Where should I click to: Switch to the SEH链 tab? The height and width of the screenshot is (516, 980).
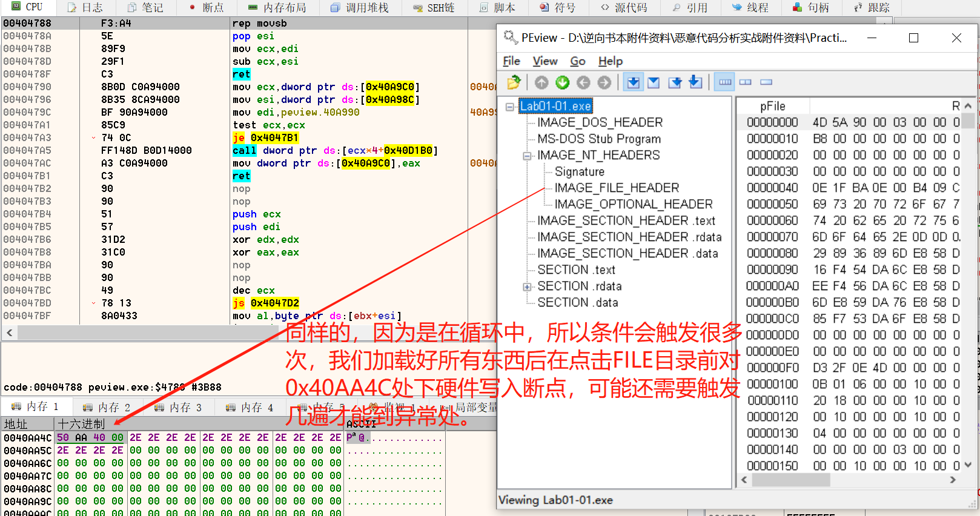click(434, 7)
